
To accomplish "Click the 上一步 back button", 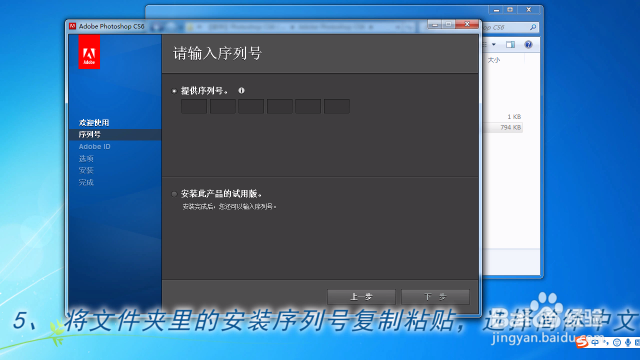I will [361, 297].
